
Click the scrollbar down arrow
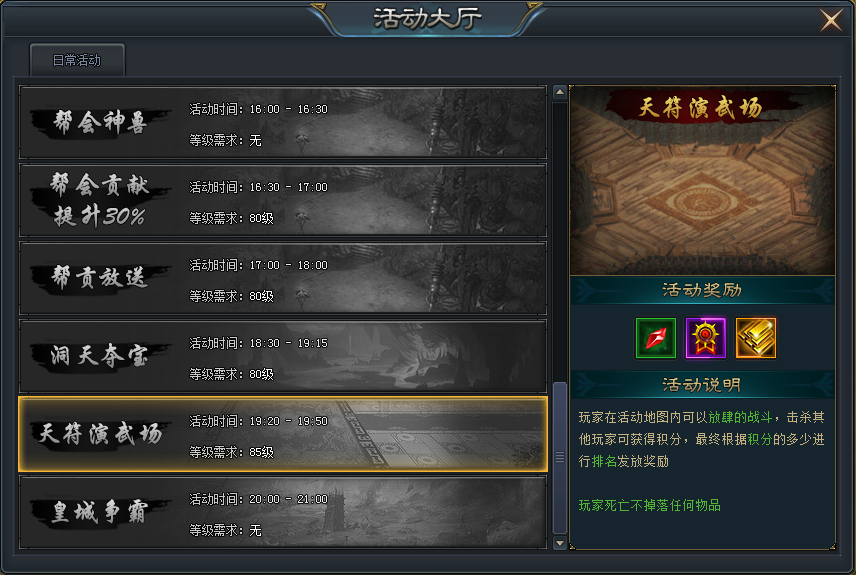click(560, 543)
